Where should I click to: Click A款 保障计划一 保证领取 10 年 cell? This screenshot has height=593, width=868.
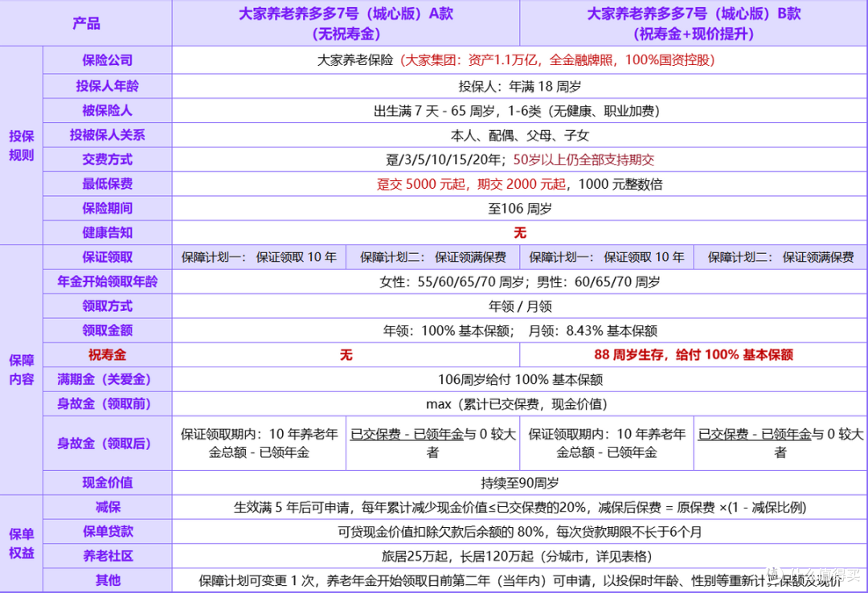coord(259,257)
